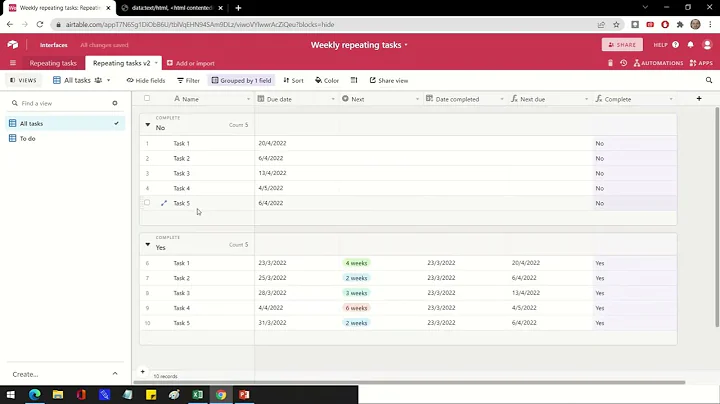
Task: Open Next field dropdown arrow
Action: [x=417, y=99]
